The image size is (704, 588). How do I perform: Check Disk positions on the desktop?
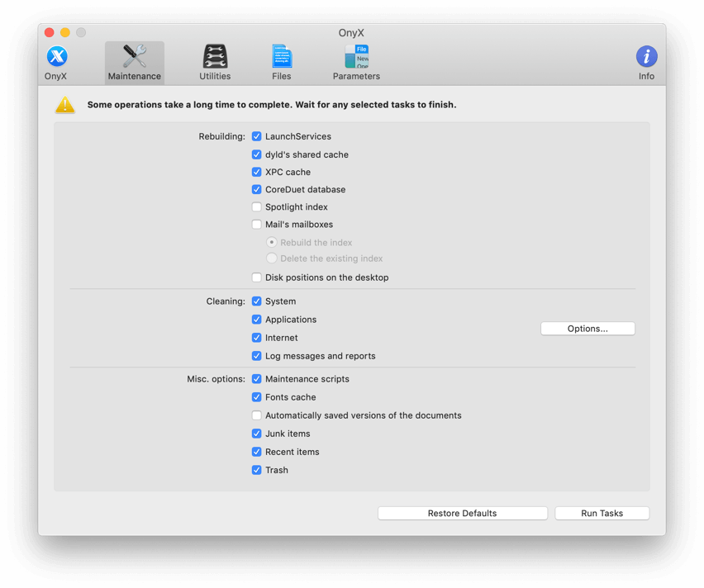point(257,277)
